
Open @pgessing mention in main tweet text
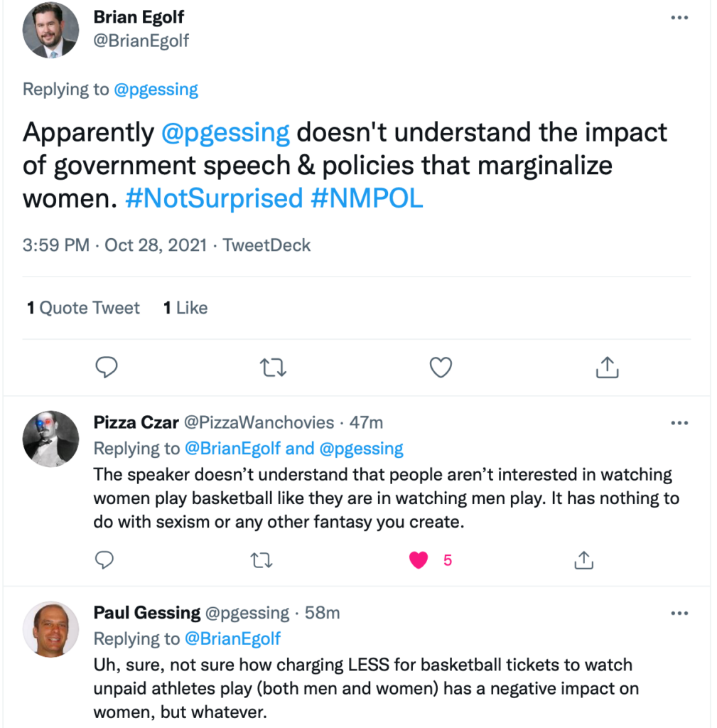coord(225,133)
